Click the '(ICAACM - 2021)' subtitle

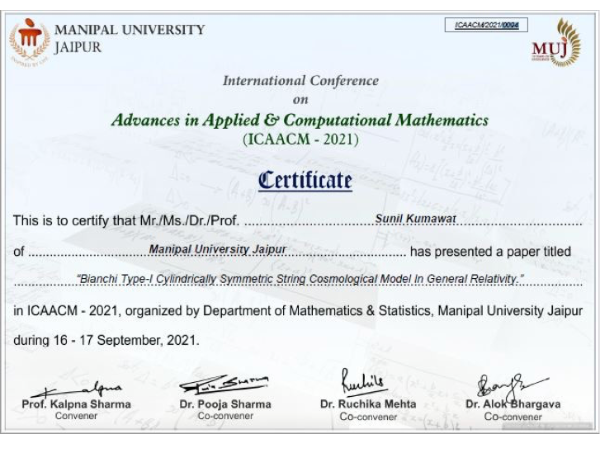(x=300, y=140)
